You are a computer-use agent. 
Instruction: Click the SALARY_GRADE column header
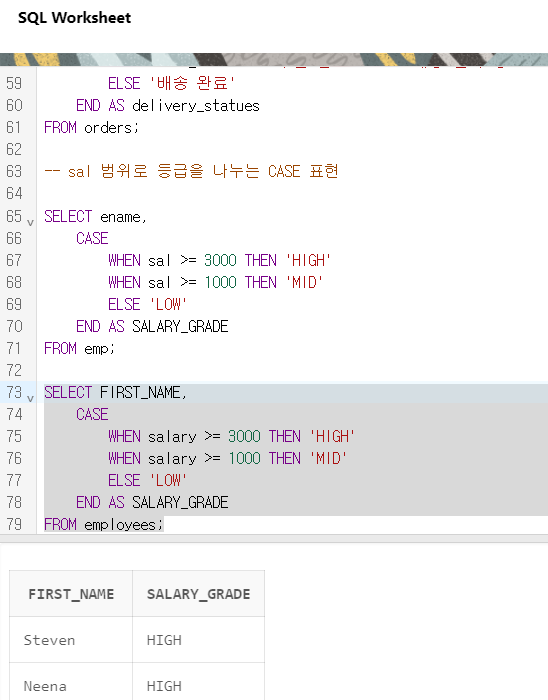199,594
